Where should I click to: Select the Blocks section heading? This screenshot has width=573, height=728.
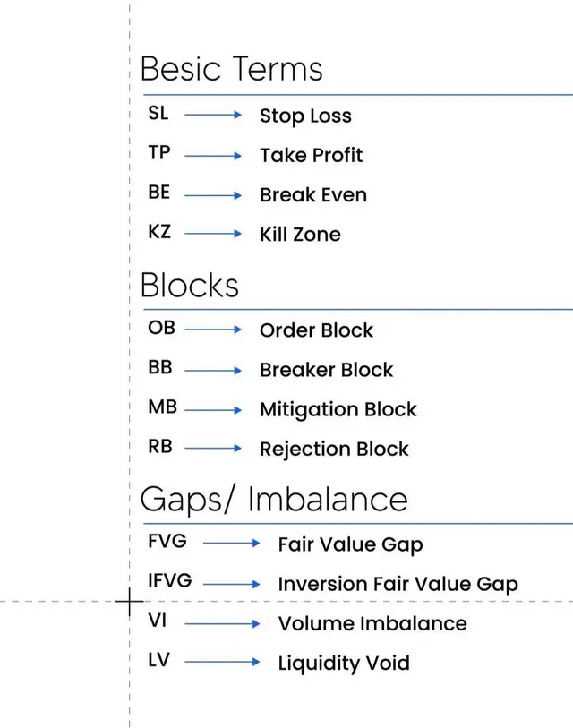coord(190,285)
